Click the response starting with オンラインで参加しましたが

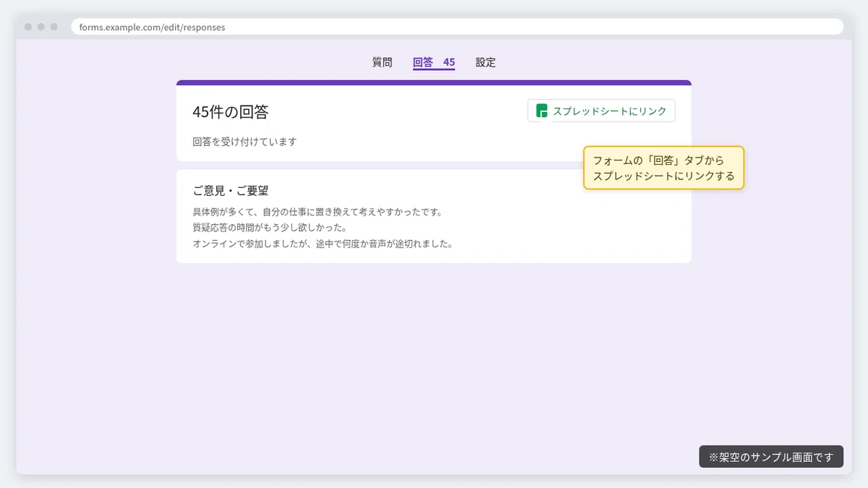click(323, 244)
